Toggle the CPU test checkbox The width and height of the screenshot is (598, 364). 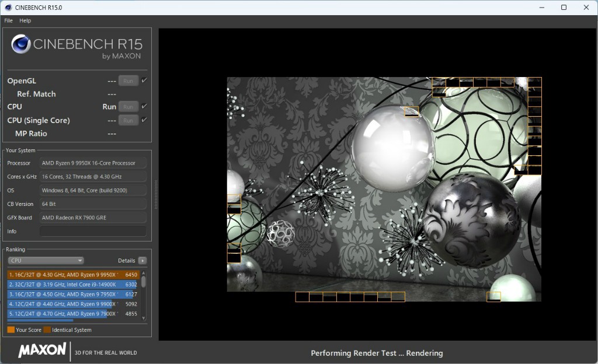144,106
